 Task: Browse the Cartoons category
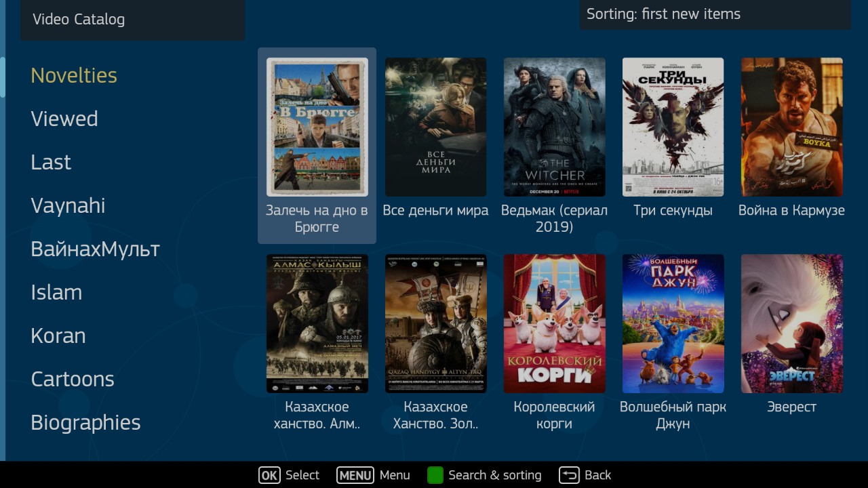coord(73,379)
